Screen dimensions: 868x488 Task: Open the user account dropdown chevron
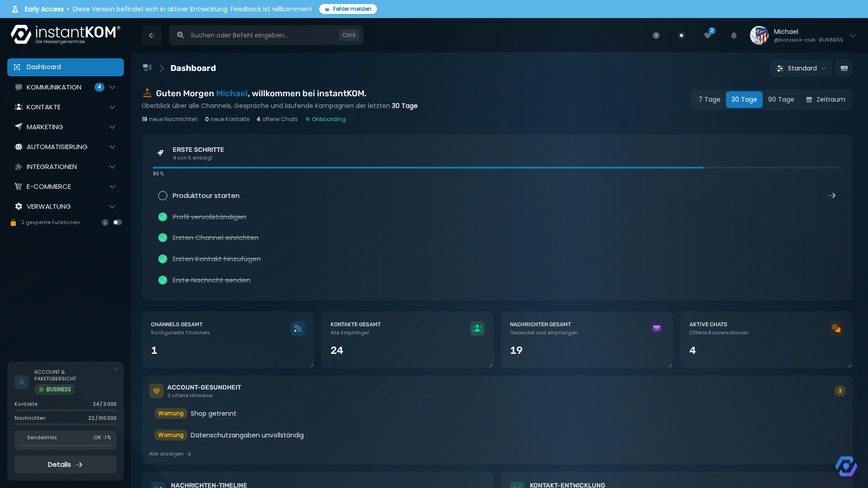853,36
